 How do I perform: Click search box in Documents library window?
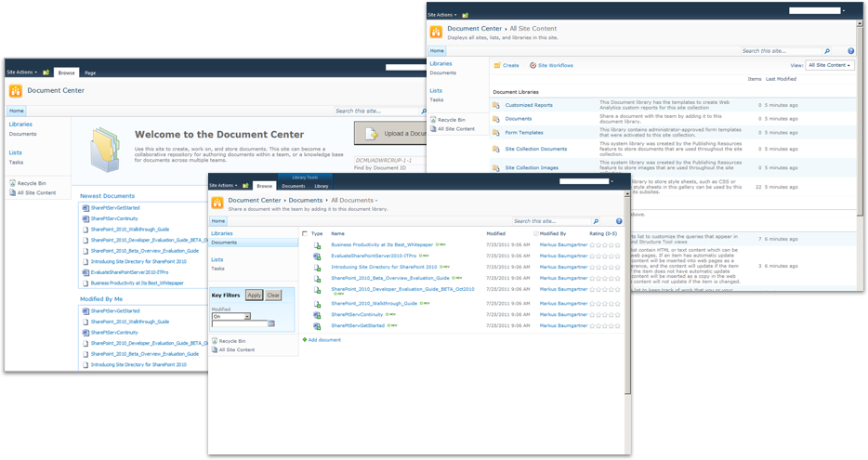click(551, 221)
